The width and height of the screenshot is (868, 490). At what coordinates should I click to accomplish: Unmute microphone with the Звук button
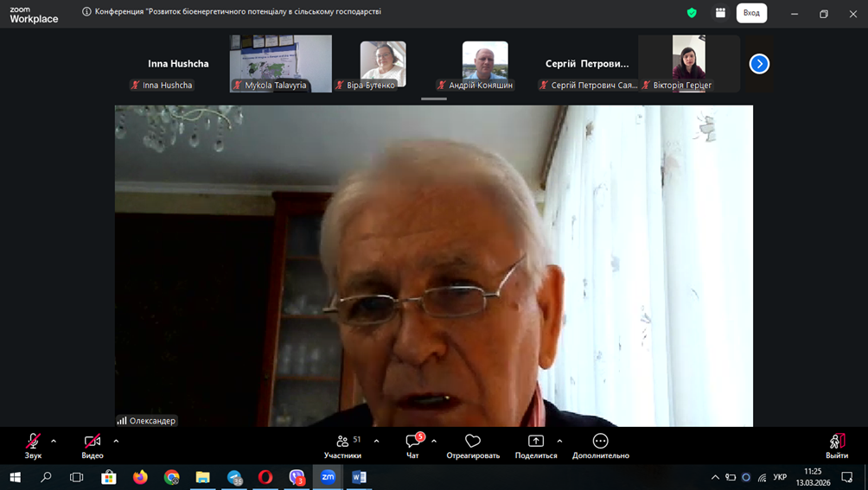point(33,446)
